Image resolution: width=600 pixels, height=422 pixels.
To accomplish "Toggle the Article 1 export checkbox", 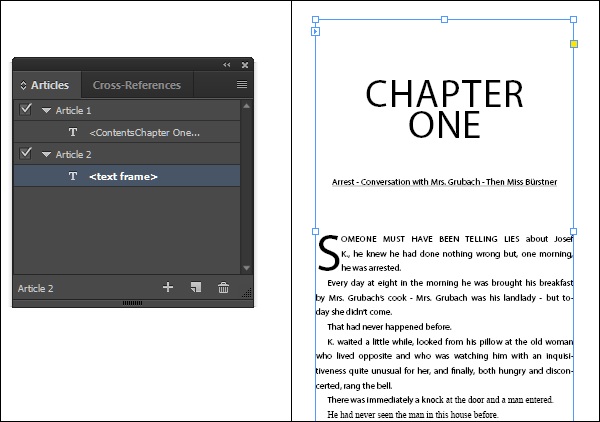I will coord(25,110).
